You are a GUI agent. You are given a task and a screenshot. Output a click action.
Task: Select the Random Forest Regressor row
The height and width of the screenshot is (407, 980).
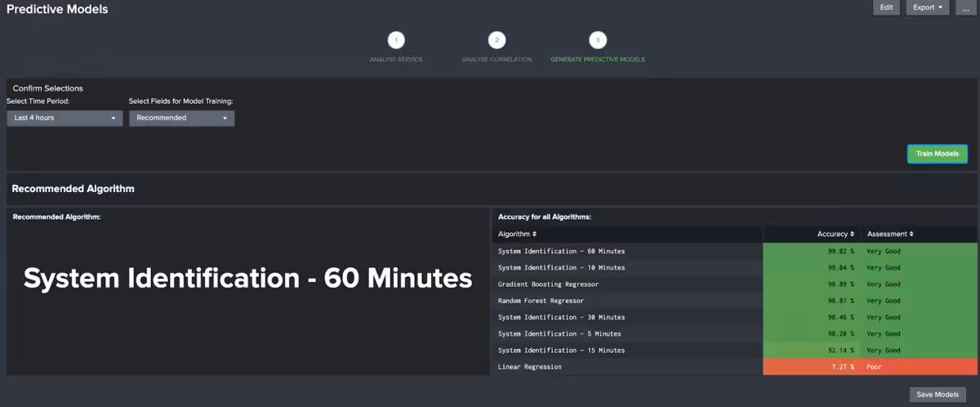click(541, 301)
